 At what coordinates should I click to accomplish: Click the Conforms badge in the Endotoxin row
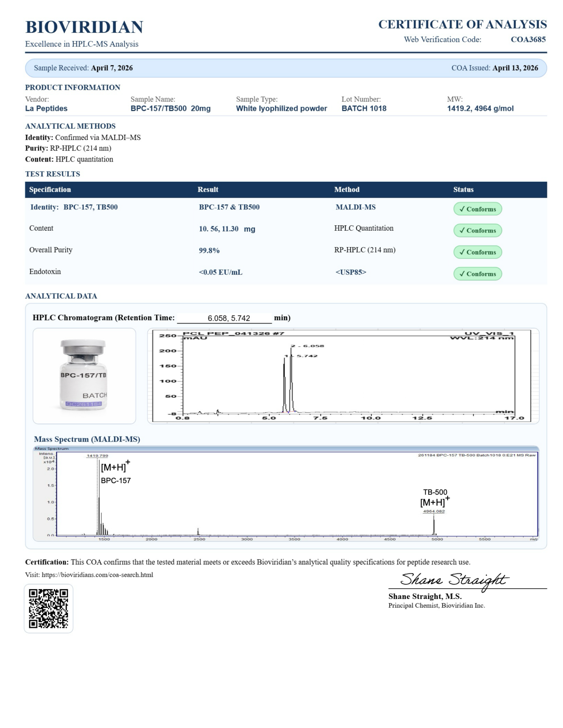(478, 274)
